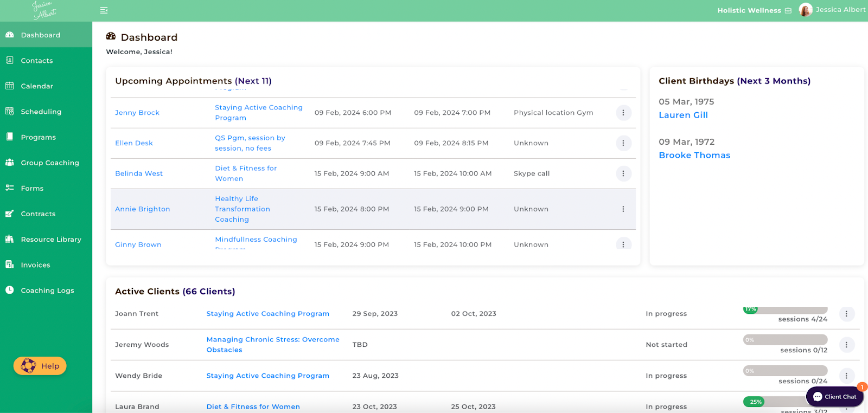This screenshot has width=868, height=413.
Task: Open Resource Library section
Action: click(x=46, y=238)
